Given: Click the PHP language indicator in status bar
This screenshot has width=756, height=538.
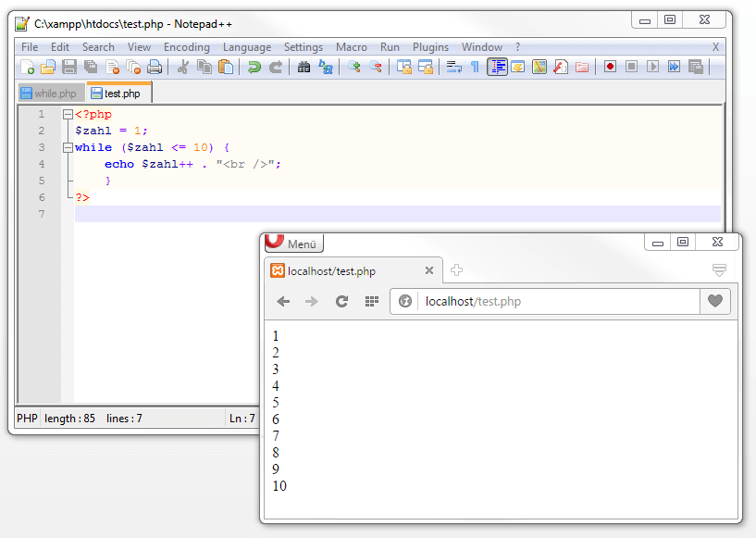Looking at the screenshot, I should [x=27, y=419].
